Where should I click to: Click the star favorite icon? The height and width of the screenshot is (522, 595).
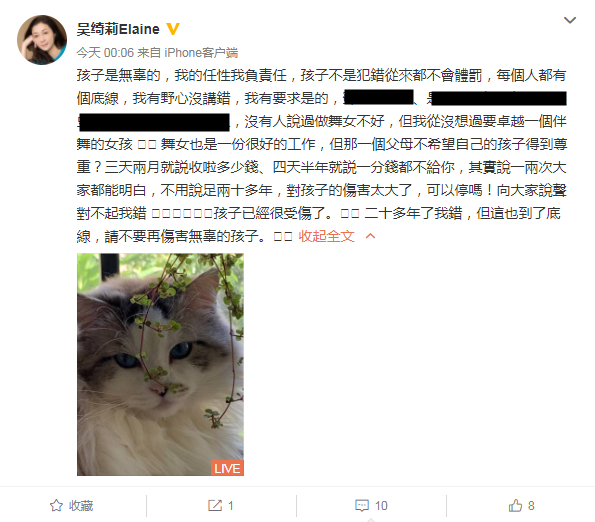point(56,505)
